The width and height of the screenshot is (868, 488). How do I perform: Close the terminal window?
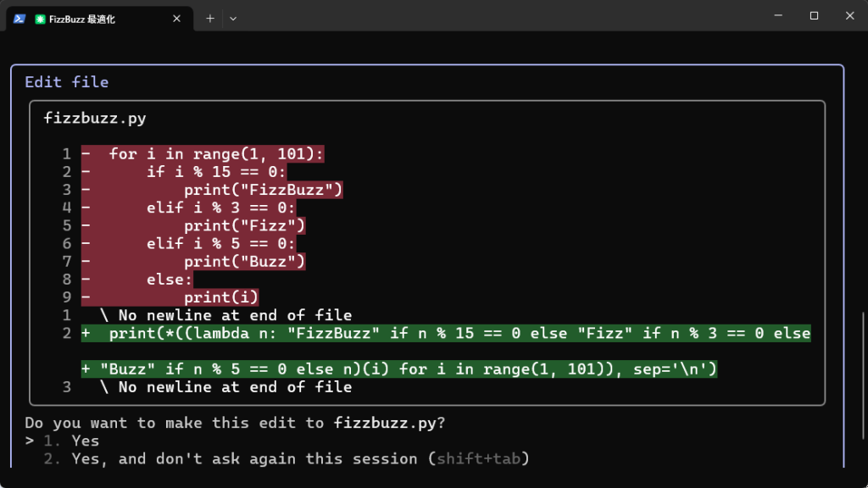click(849, 15)
